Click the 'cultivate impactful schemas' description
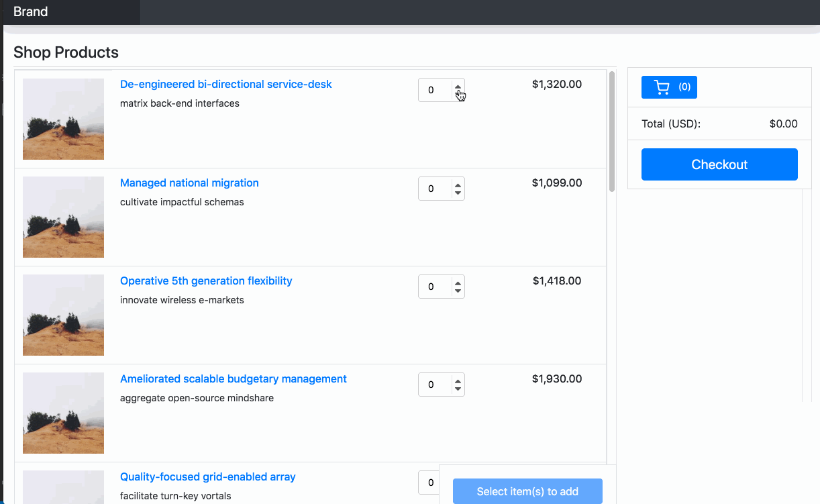This screenshot has height=504, width=820. 182,202
